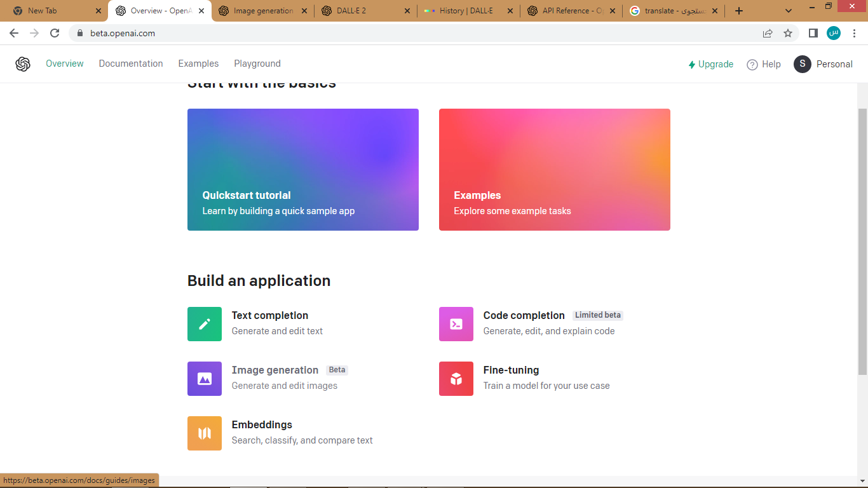Switch to the Image generation browser tab
Viewport: 868px width, 488px height.
tap(263, 11)
